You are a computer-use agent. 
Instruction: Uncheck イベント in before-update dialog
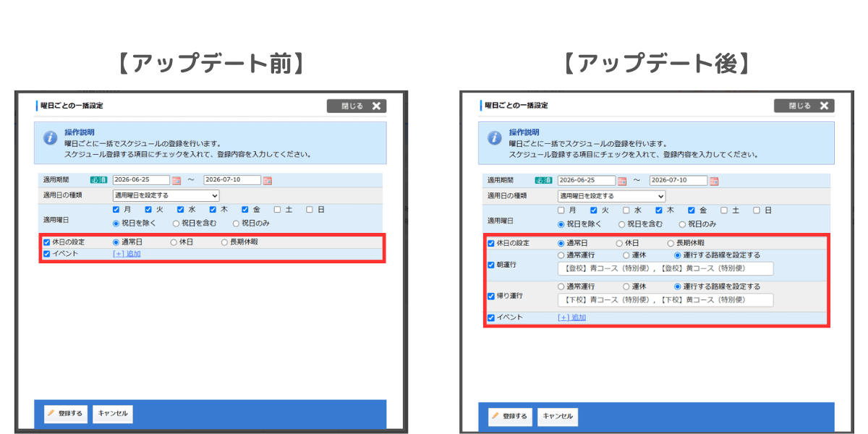pyautogui.click(x=47, y=254)
